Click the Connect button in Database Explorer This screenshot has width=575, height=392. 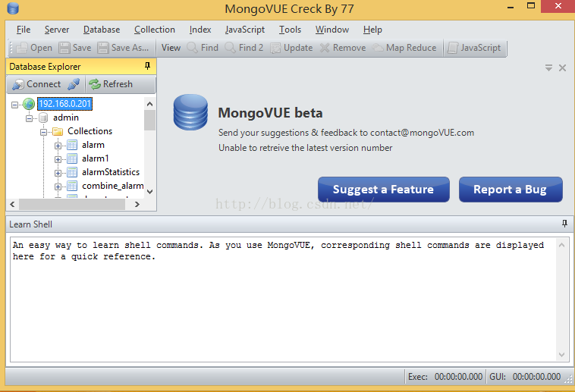tap(36, 84)
